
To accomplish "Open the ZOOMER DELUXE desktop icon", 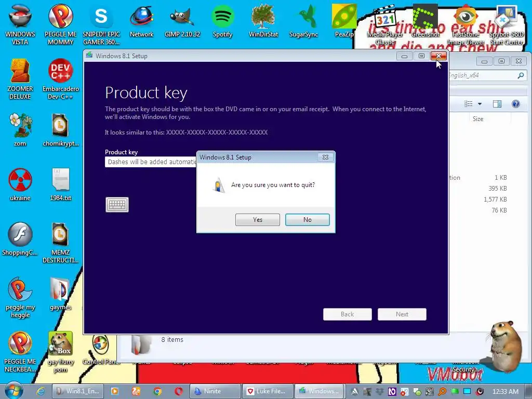I will 20,79.
